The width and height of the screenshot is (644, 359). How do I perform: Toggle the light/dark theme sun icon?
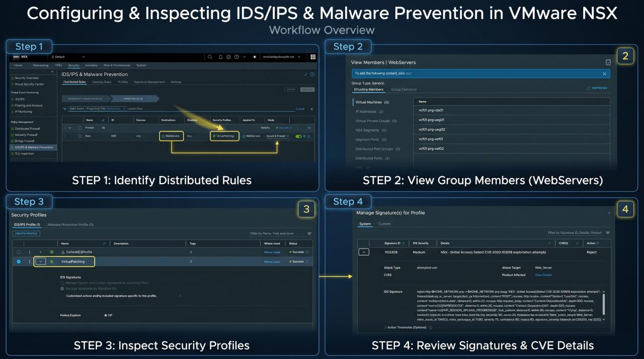tap(255, 57)
